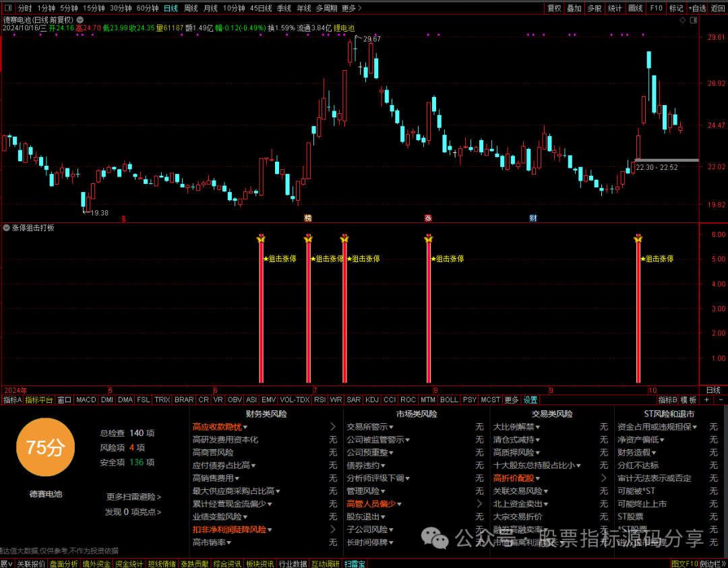Open the 资金统计 bottom tab
Image resolution: width=728 pixels, height=568 pixels.
pos(129,564)
